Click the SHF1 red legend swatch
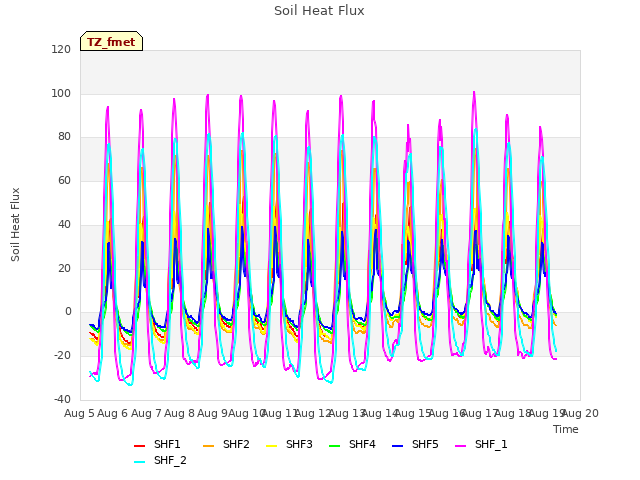 (140, 446)
